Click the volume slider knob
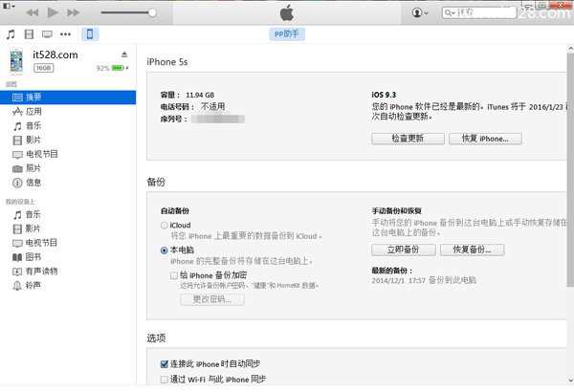The height and width of the screenshot is (392, 574). 152,12
